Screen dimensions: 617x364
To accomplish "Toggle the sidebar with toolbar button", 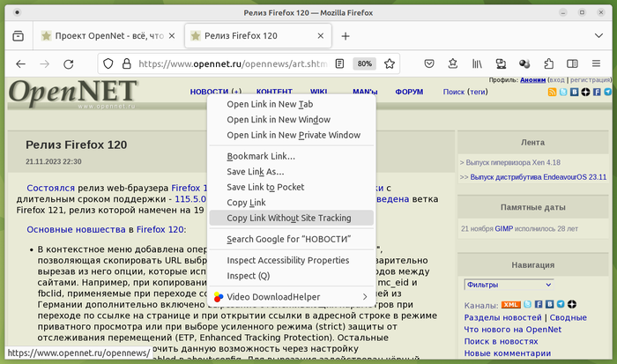I will click(572, 63).
